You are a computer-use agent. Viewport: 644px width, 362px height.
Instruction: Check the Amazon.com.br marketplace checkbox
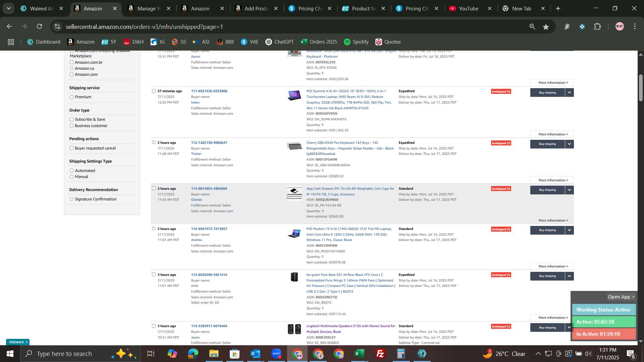point(71,62)
